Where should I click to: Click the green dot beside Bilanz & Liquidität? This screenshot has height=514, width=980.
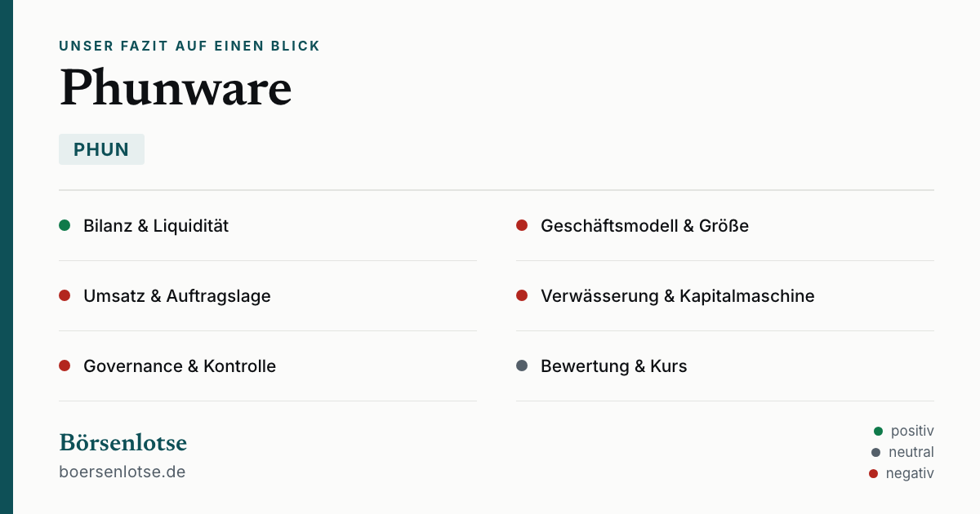65,225
